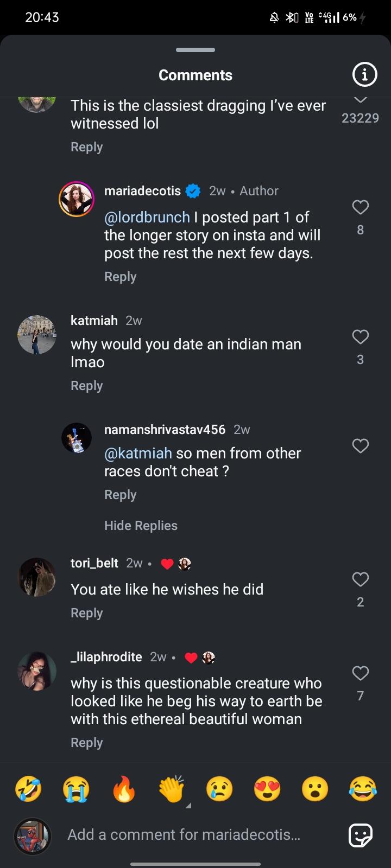The image size is (391, 868).
Task: Insert the heart-eyes emoji
Action: point(267,789)
